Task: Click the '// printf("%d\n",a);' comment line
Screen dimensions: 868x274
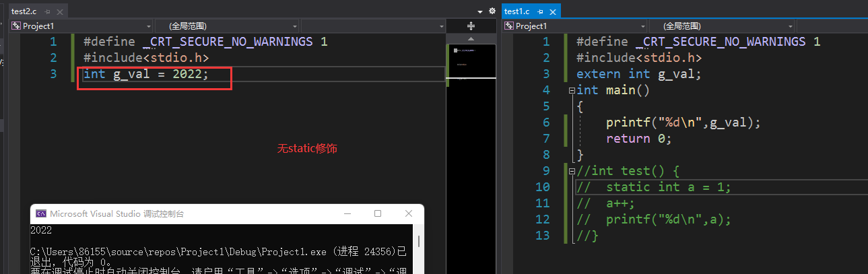Action: point(654,219)
